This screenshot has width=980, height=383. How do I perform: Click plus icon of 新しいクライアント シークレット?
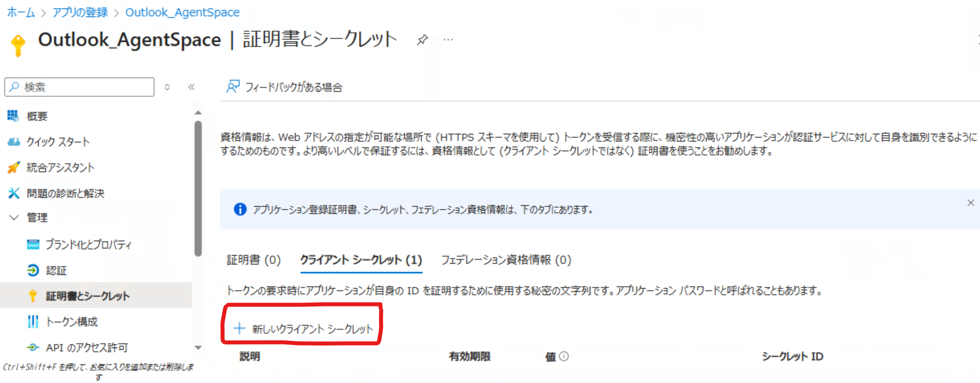[x=239, y=328]
